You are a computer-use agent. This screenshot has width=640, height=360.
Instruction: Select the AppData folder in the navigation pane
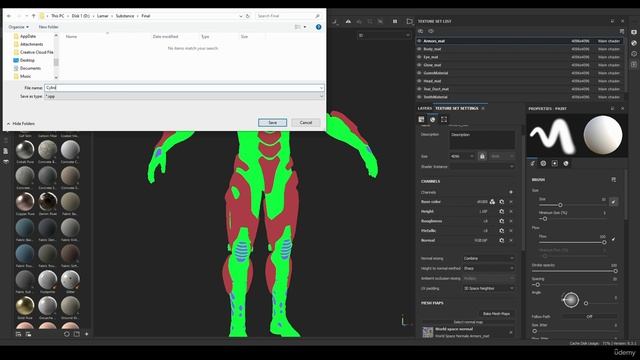[x=28, y=36]
